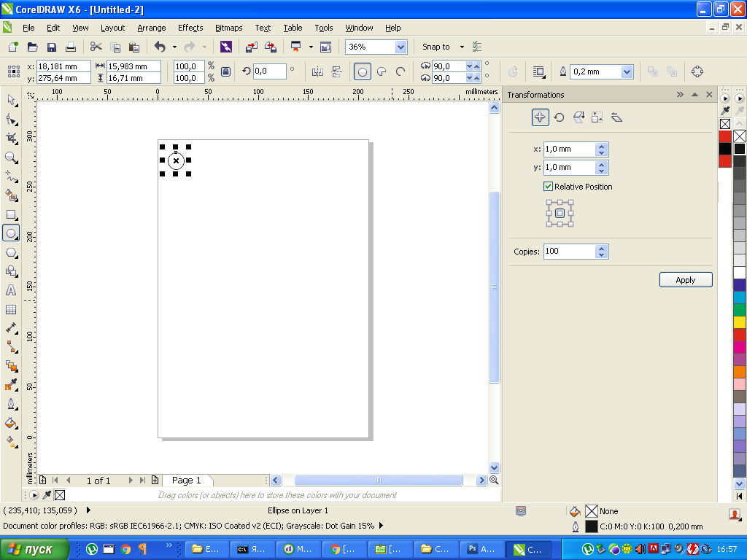This screenshot has width=747, height=560.
Task: Click the Windows пуск start button
Action: [x=34, y=549]
